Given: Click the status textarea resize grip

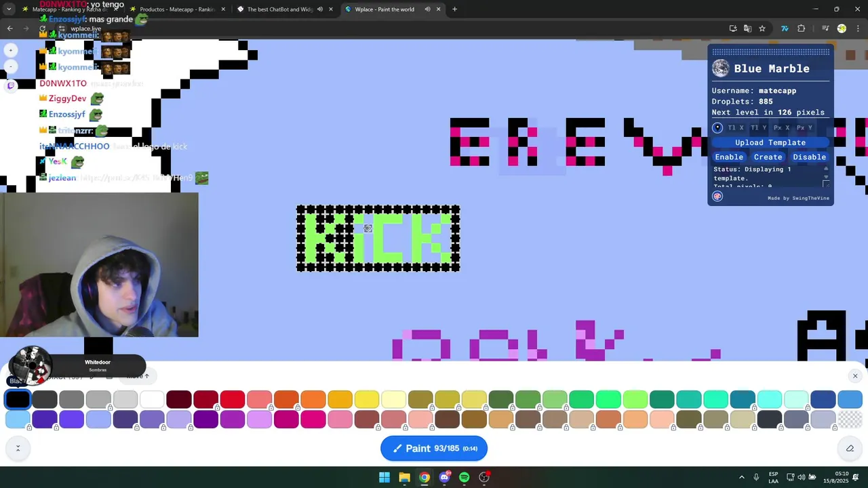Looking at the screenshot, I should [x=826, y=184].
